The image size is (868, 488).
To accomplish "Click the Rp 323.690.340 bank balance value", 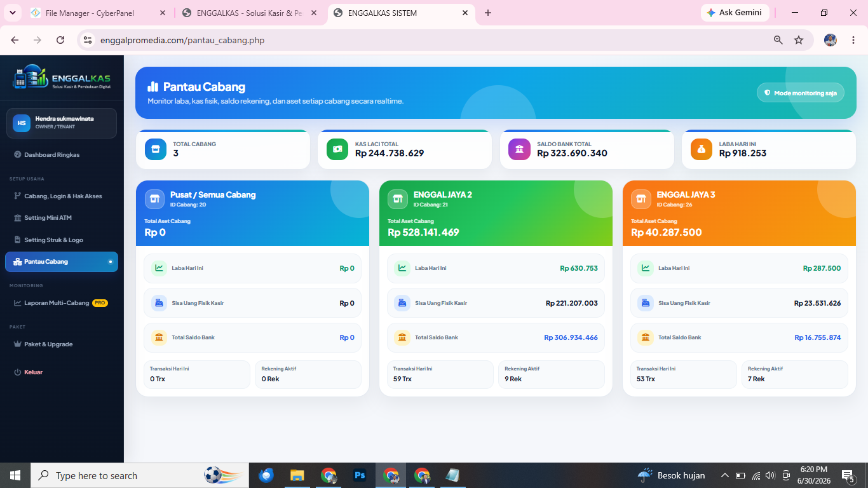I will 572,153.
